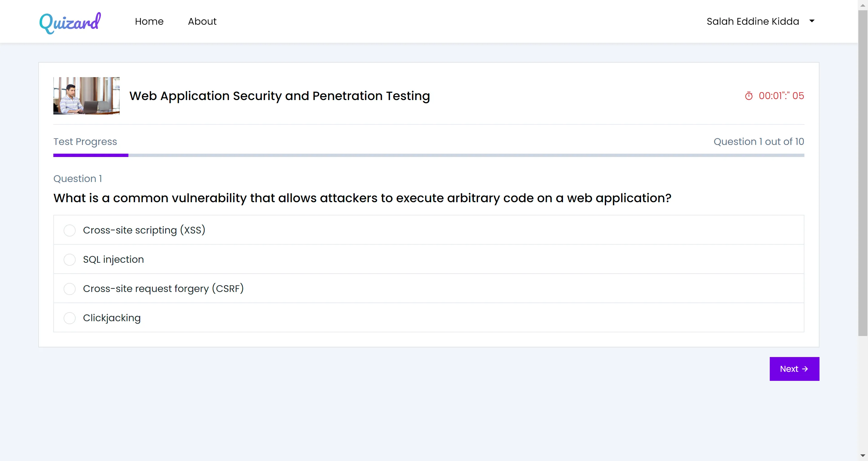Select the SQL injection radio option

(x=70, y=259)
